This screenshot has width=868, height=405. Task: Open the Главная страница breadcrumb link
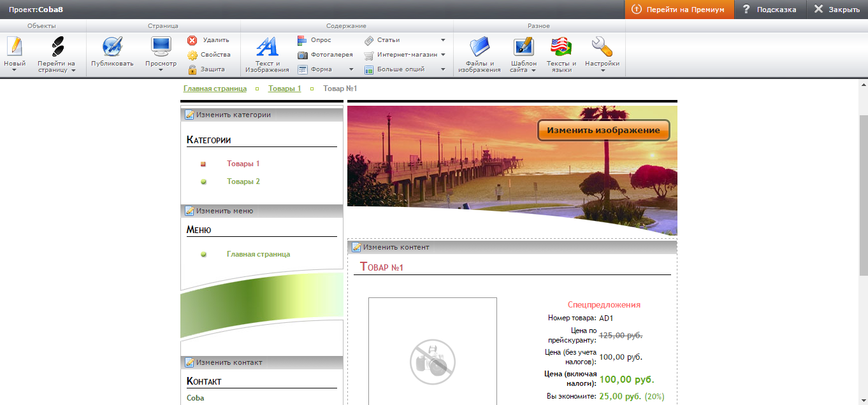coord(215,89)
